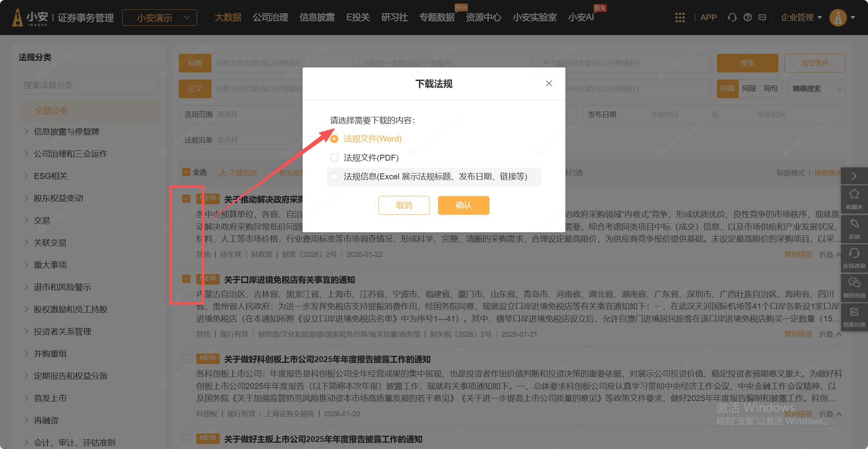Open 精确搜索 dropdown
The width and height of the screenshot is (868, 449).
pos(816,89)
